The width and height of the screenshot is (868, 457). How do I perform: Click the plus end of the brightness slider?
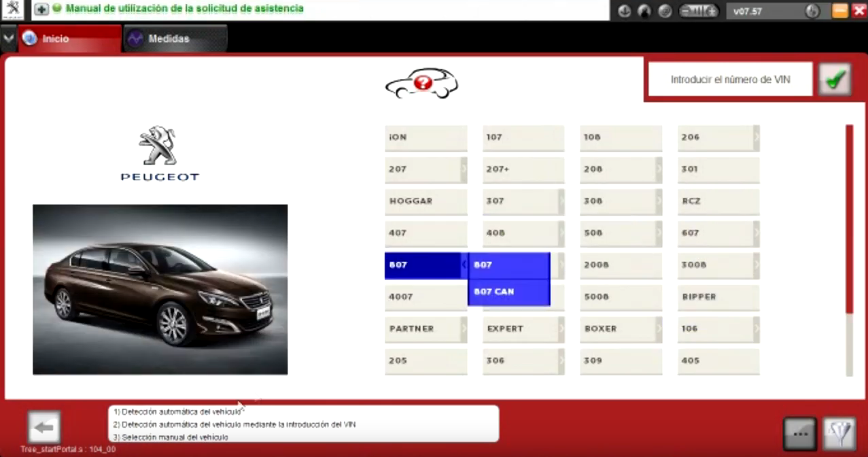pyautogui.click(x=713, y=11)
